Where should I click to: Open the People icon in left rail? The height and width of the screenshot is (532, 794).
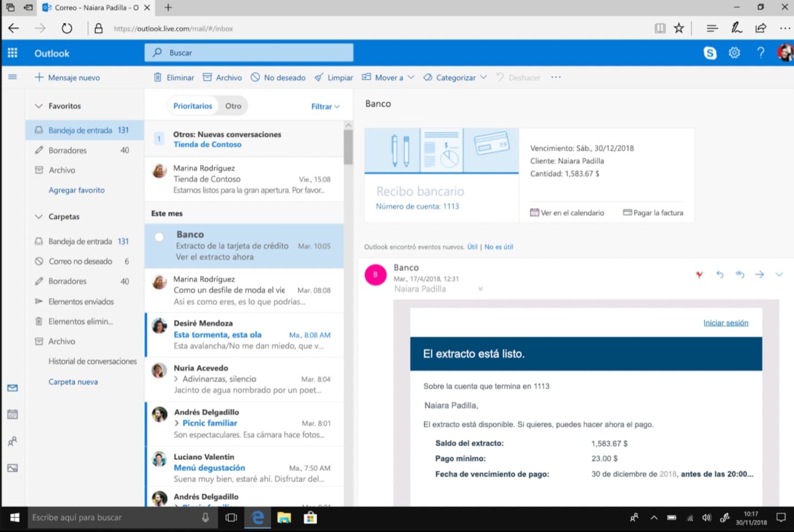12,441
